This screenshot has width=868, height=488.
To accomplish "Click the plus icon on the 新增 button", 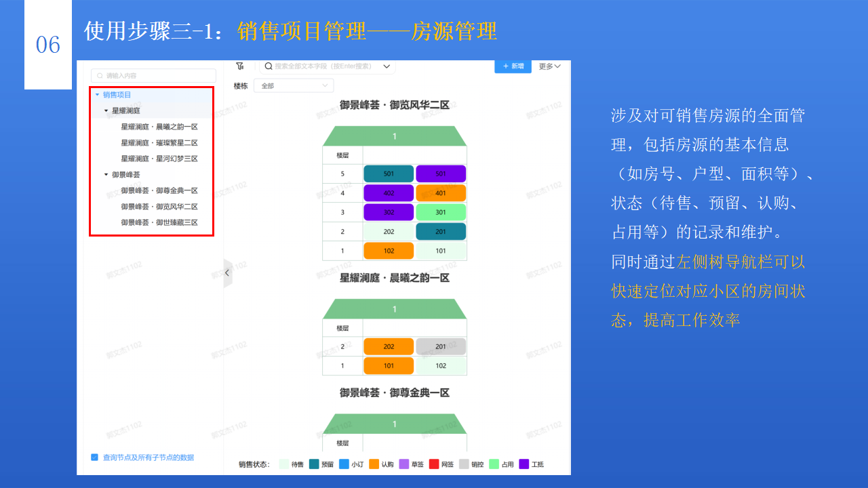I will (x=505, y=66).
